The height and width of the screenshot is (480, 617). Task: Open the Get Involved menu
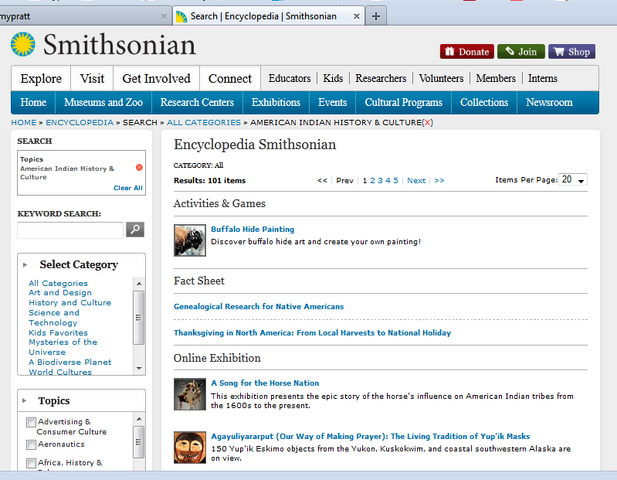point(156,79)
